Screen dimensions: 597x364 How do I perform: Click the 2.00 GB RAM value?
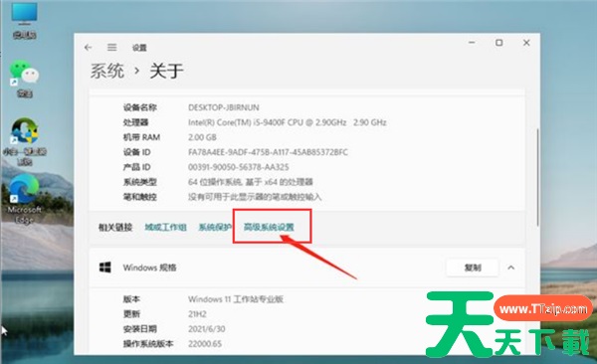coord(202,137)
